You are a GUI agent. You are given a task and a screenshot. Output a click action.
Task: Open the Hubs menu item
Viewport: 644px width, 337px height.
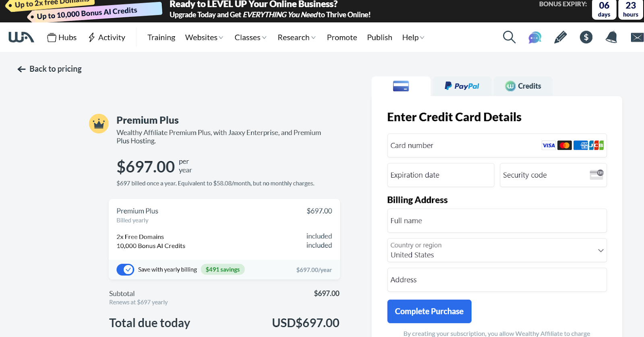click(62, 37)
